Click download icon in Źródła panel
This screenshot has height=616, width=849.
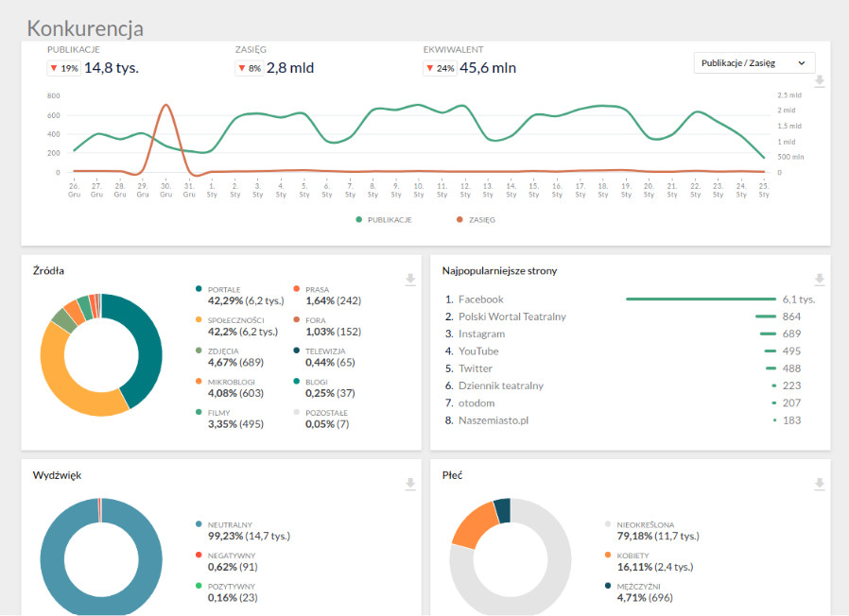[x=409, y=280]
